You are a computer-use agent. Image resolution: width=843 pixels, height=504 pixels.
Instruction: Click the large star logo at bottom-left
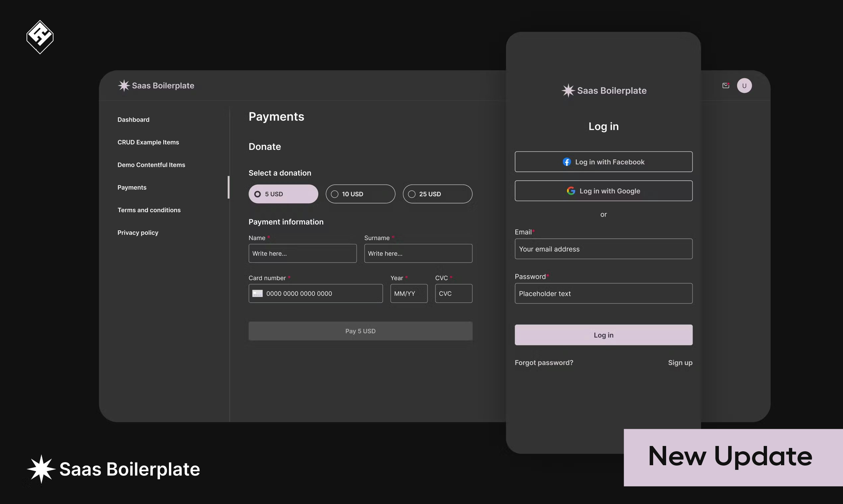pos(41,469)
